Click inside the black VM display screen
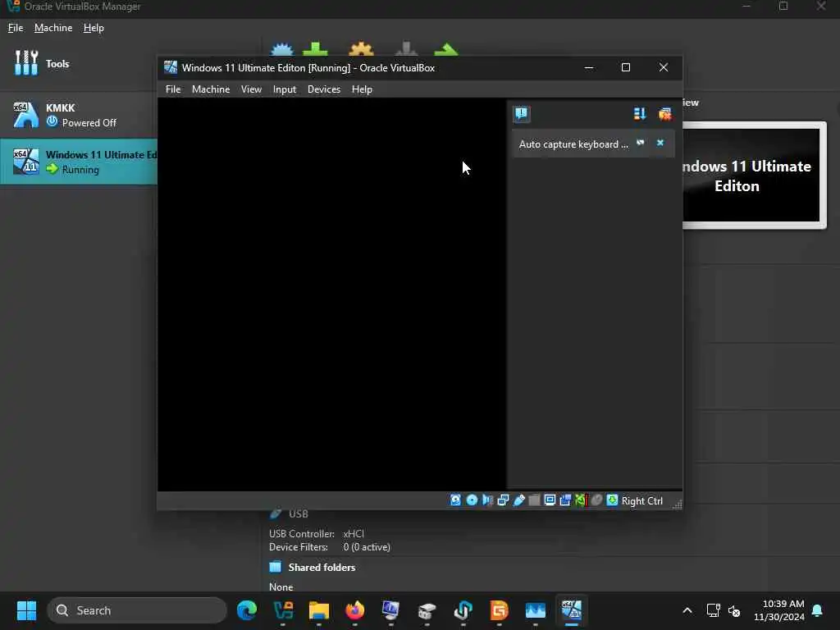Screen dimensions: 840x630 tap(331, 294)
